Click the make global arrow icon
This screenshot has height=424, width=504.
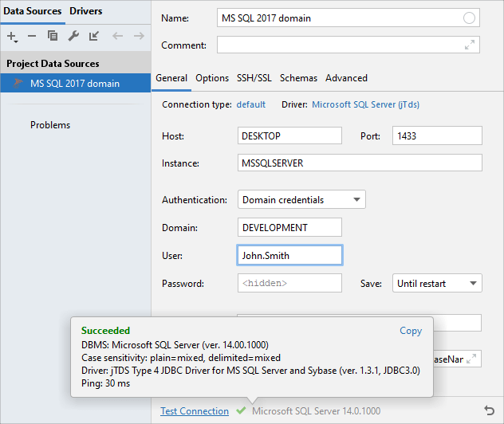click(94, 37)
